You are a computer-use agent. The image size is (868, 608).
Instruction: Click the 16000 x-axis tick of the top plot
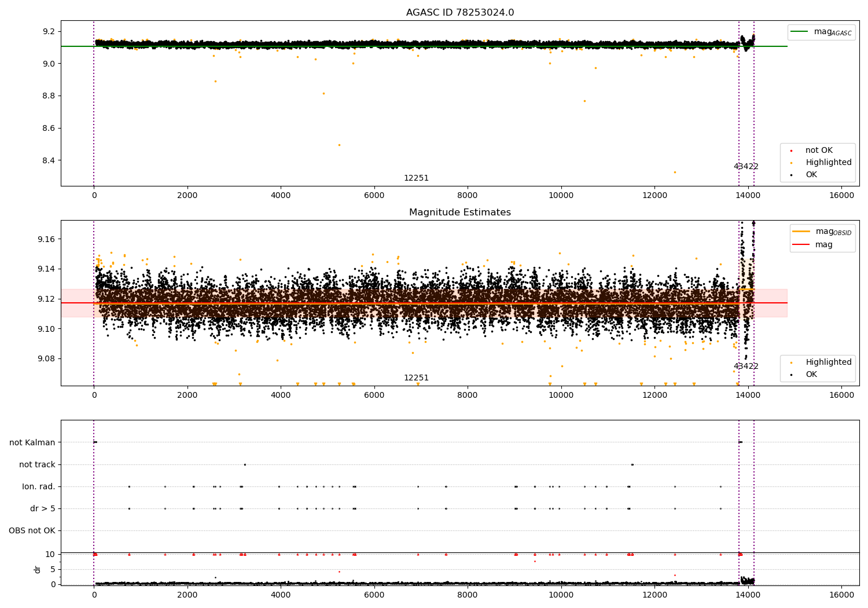841,195
